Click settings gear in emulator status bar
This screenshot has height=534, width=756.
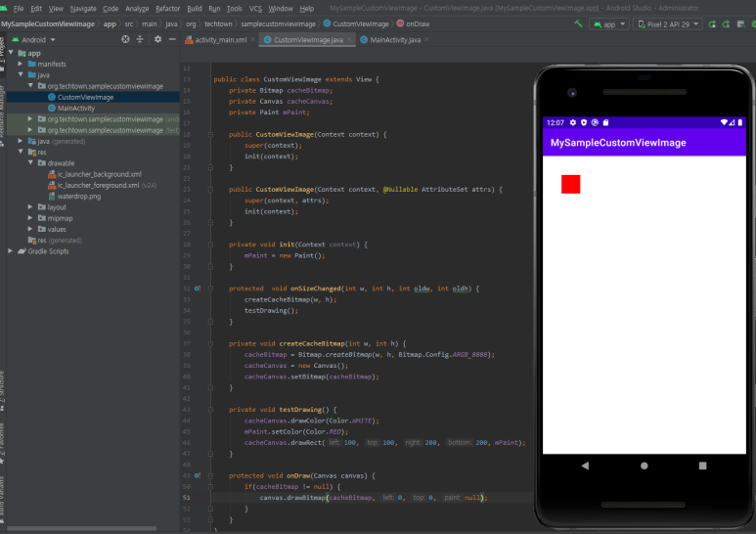click(x=573, y=122)
